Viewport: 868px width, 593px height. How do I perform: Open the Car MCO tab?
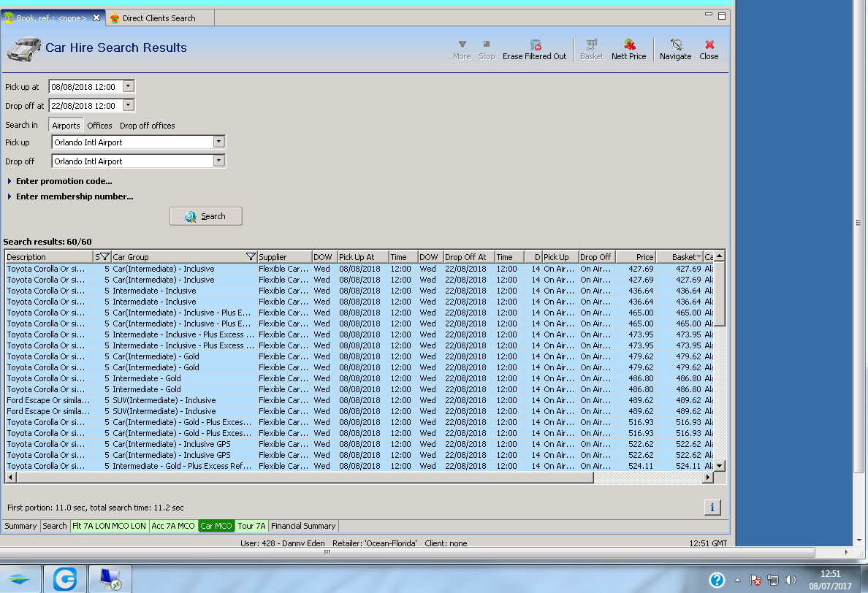[x=216, y=526]
